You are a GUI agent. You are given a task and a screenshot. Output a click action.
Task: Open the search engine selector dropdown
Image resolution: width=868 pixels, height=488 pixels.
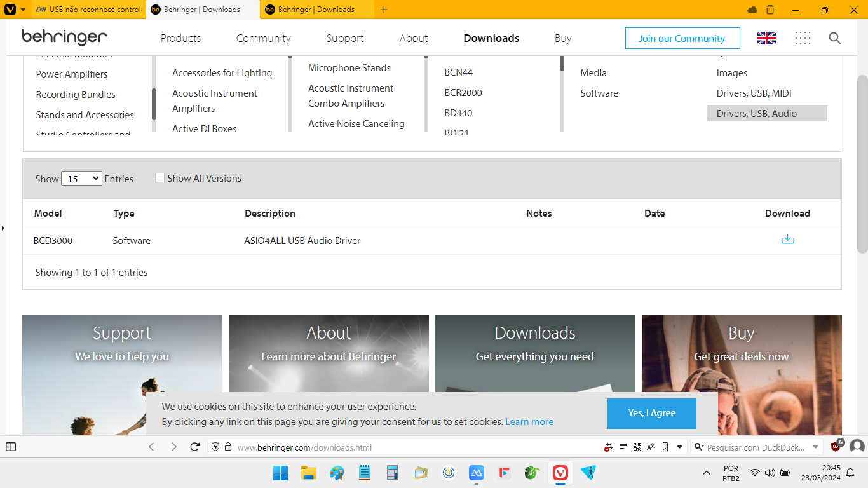point(698,447)
